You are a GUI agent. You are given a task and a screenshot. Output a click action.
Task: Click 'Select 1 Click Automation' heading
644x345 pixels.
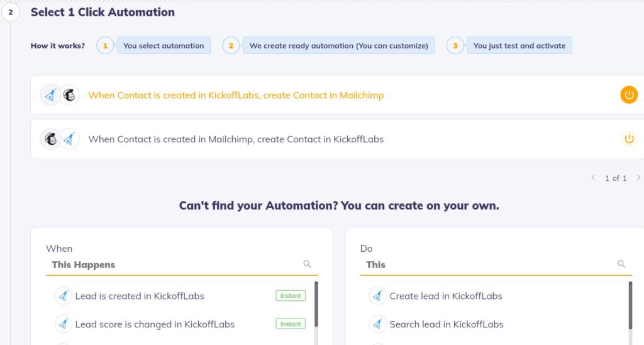point(103,13)
